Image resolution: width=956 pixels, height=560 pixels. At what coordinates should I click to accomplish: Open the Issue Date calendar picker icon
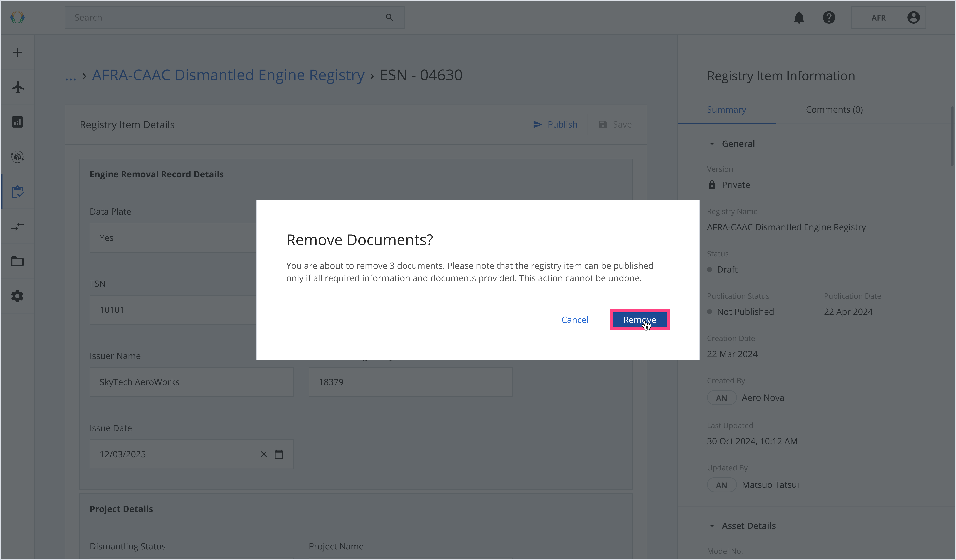[x=279, y=454]
